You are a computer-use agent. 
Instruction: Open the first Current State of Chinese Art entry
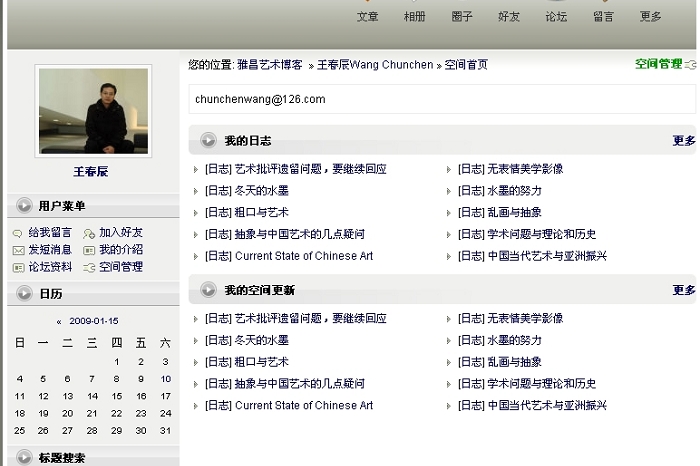[303, 256]
